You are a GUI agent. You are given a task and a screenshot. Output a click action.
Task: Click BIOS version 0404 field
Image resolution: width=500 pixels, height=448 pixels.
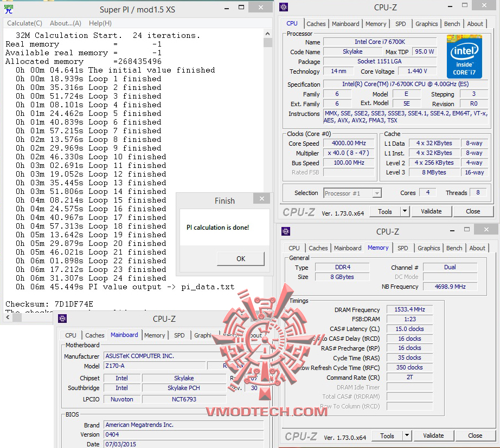[184, 434]
